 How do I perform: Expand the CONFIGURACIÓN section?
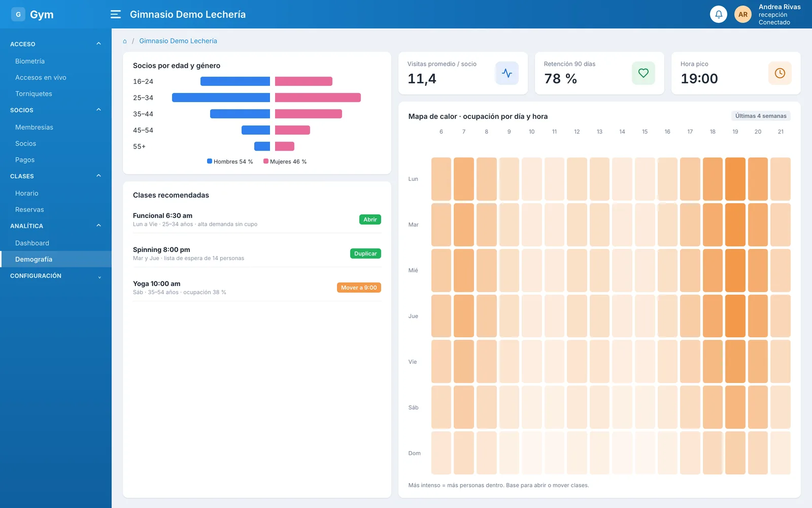pyautogui.click(x=56, y=276)
